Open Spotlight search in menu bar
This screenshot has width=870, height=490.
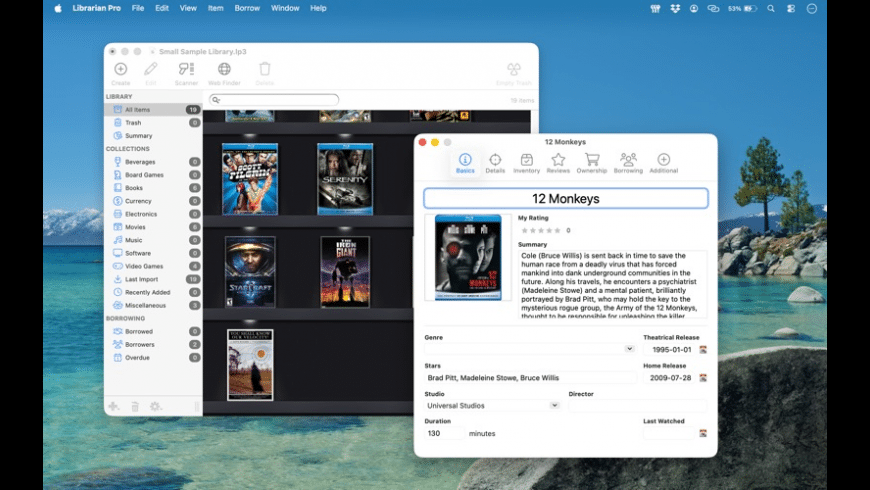click(x=771, y=8)
